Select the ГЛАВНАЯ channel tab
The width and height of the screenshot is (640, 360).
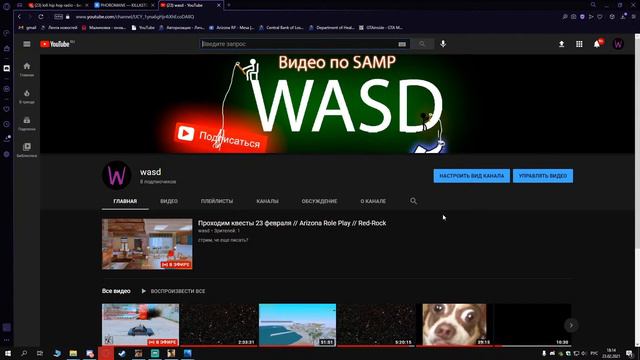point(125,201)
